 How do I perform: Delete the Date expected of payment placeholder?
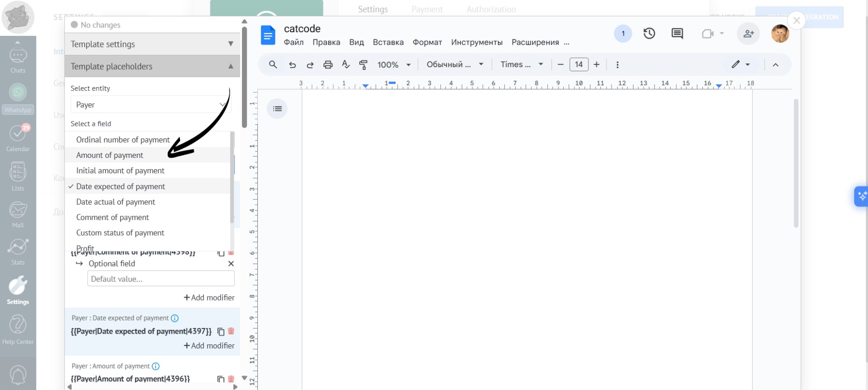click(231, 331)
